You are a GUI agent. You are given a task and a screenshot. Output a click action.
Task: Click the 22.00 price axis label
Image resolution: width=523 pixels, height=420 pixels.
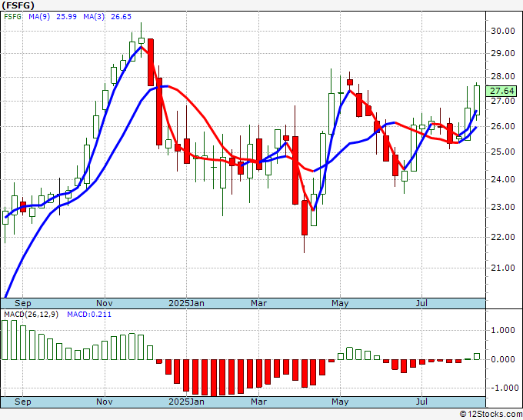coord(503,237)
